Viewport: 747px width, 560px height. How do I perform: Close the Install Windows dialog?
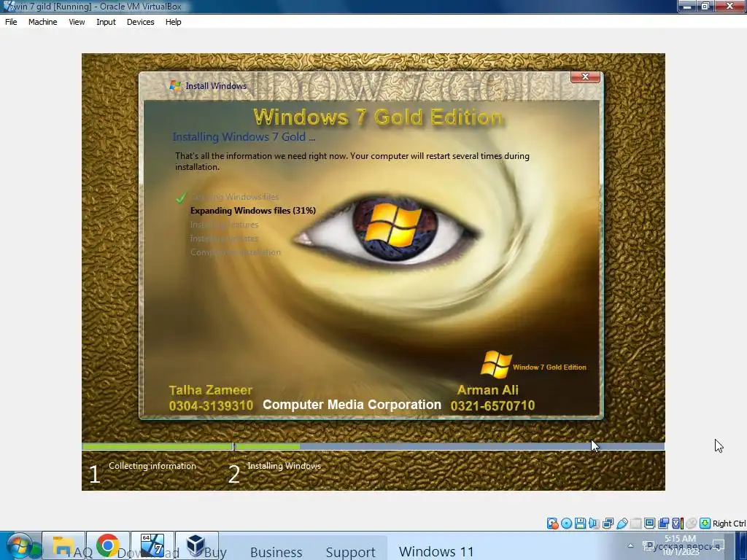(585, 77)
